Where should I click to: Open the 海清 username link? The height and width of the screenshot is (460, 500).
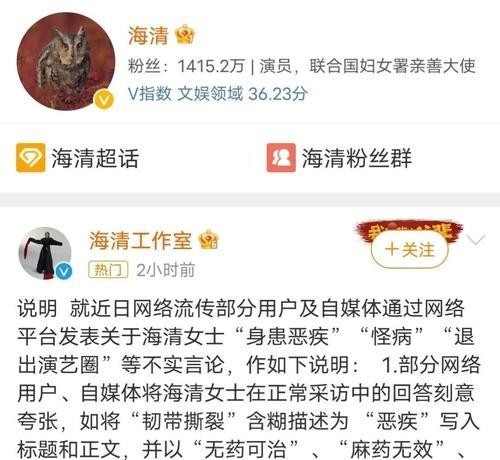tap(148, 35)
